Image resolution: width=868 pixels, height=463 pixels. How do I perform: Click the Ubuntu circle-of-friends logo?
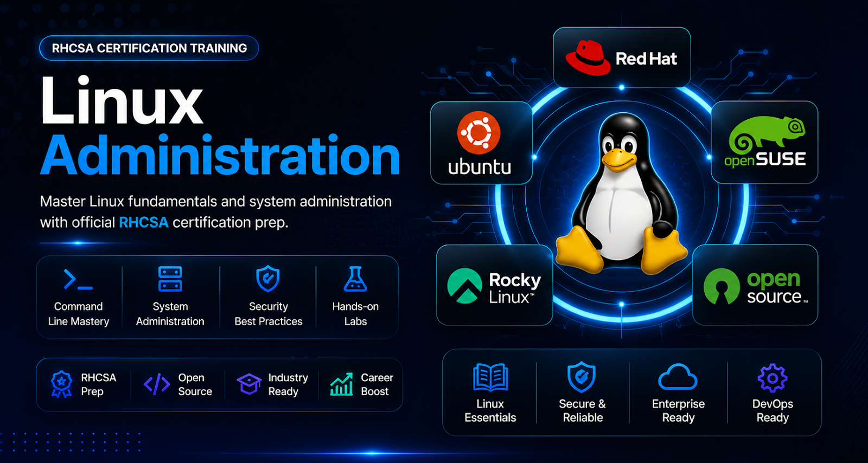[478, 133]
